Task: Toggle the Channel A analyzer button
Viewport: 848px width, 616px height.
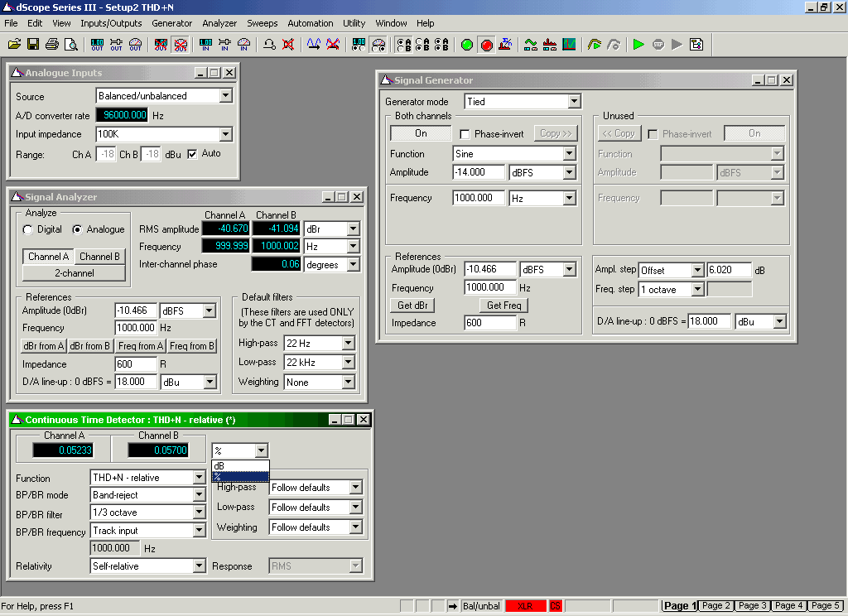Action: click(49, 257)
